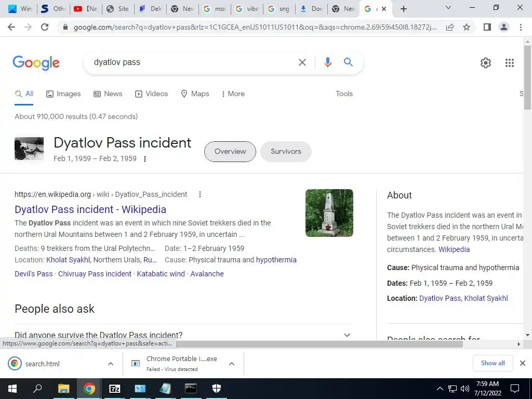532x399 pixels.
Task: Expand search.html download options
Action: (111, 364)
